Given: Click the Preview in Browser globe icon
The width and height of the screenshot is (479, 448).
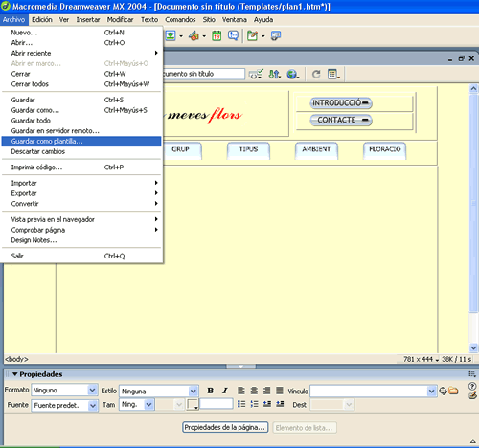Looking at the screenshot, I should (293, 75).
